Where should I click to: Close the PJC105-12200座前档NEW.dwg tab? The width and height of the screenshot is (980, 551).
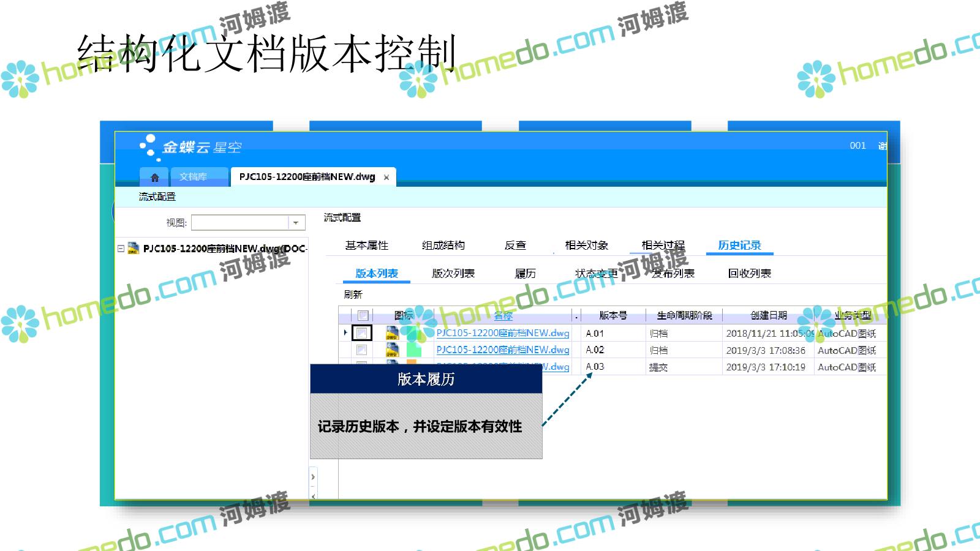(386, 178)
